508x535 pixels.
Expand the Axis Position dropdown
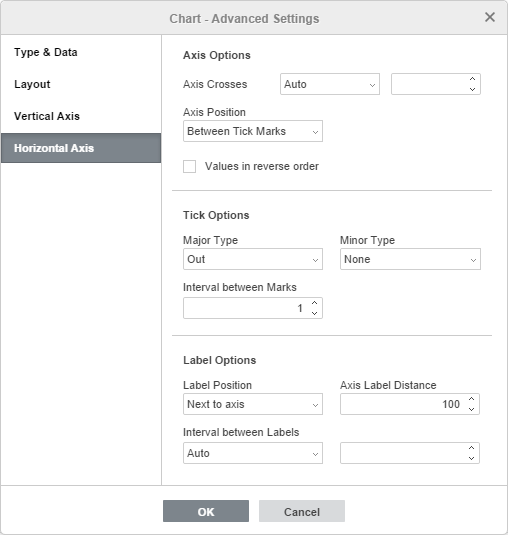253,131
